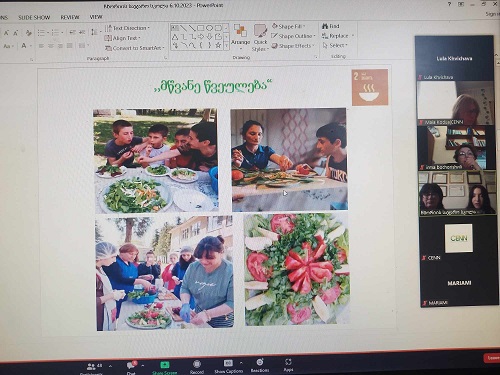
Task: Click the Zoom Record button
Action: tap(197, 366)
